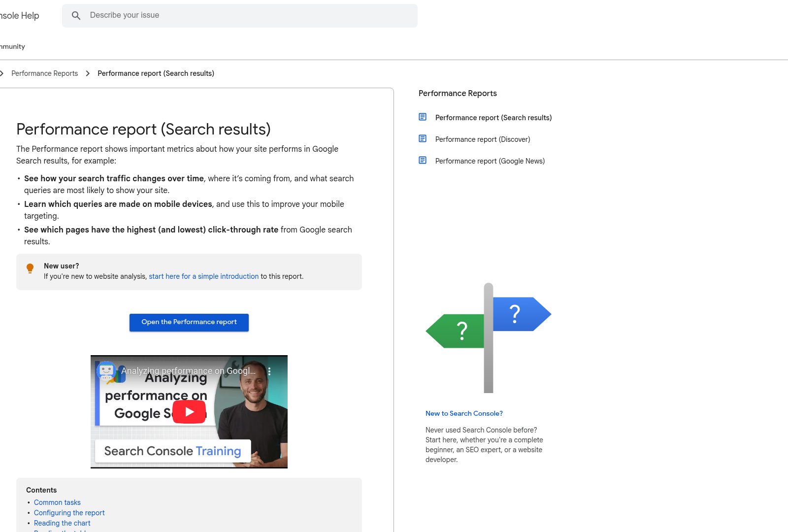
Task: Open the 'Performance report (Search results)' sidebar article
Action: (x=493, y=118)
